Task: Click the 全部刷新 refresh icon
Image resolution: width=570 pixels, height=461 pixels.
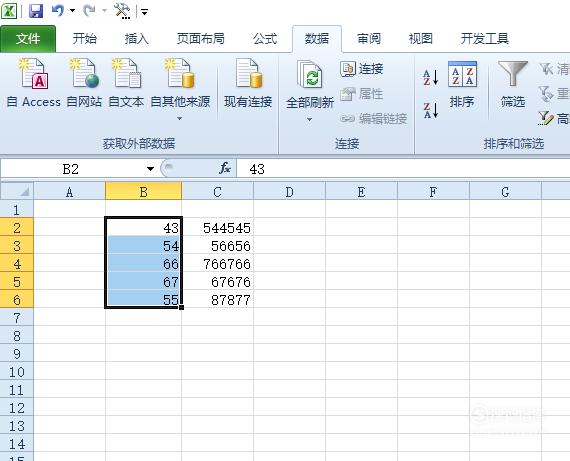Action: [310, 75]
